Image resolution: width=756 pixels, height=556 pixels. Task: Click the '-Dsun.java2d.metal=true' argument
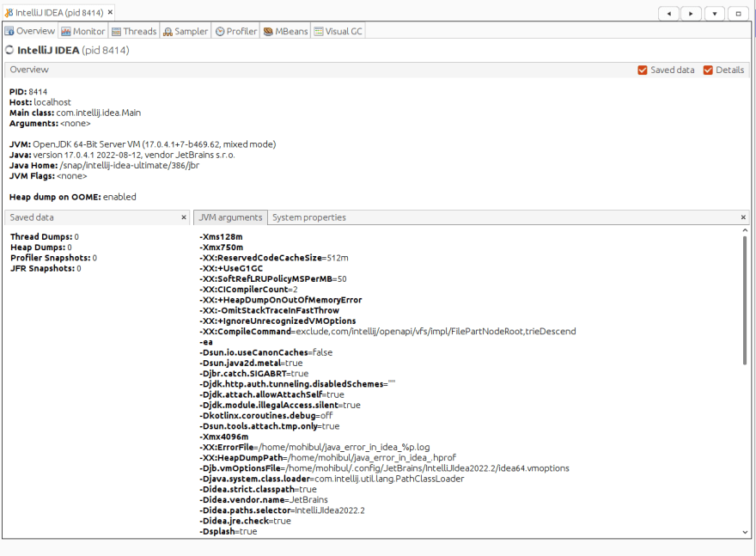[x=251, y=364]
